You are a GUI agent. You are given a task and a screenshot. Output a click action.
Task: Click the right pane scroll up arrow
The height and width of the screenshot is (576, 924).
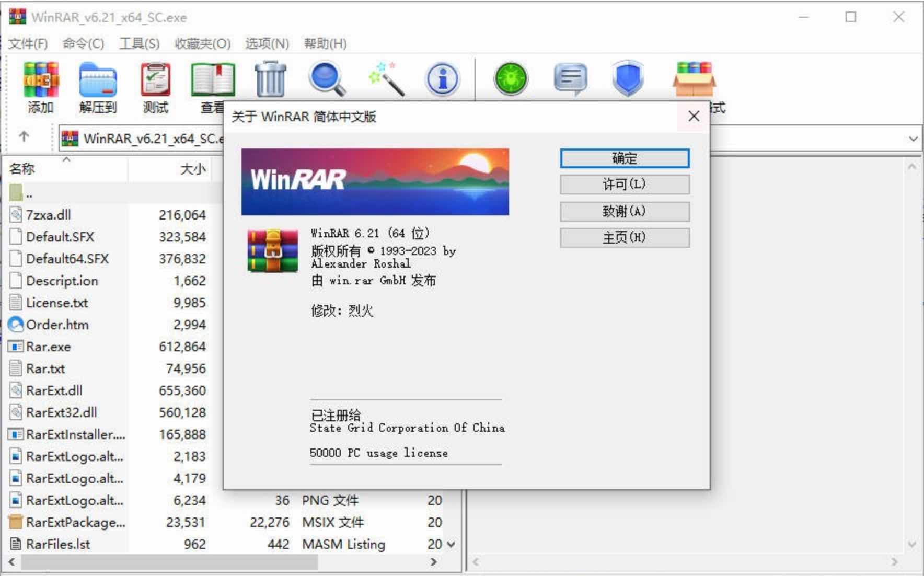[912, 167]
